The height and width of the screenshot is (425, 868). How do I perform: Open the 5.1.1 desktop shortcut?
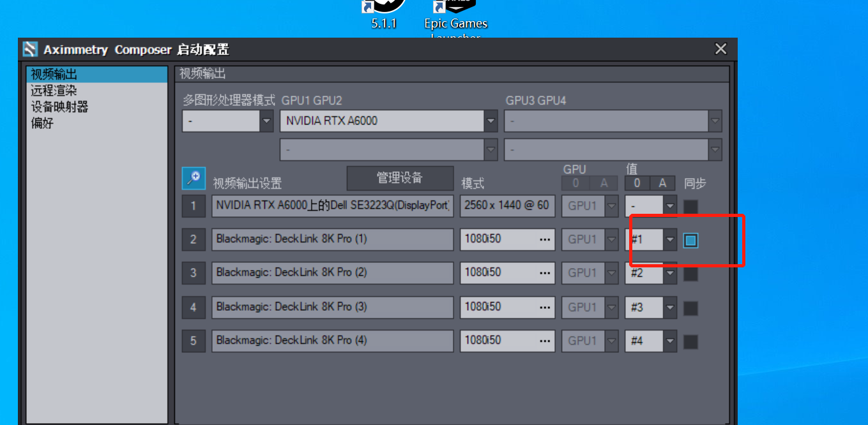(384, 14)
